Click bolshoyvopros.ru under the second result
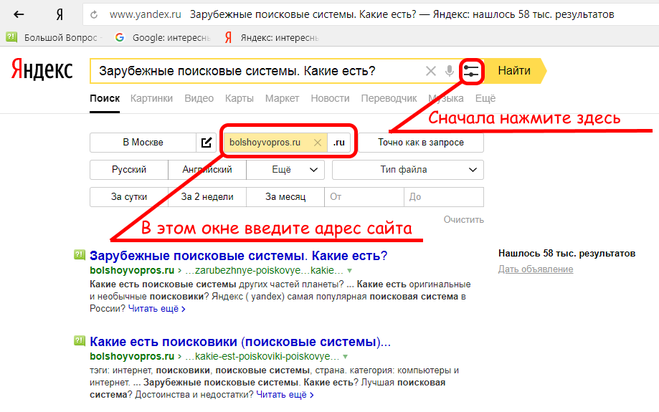The image size is (659, 412). click(132, 356)
